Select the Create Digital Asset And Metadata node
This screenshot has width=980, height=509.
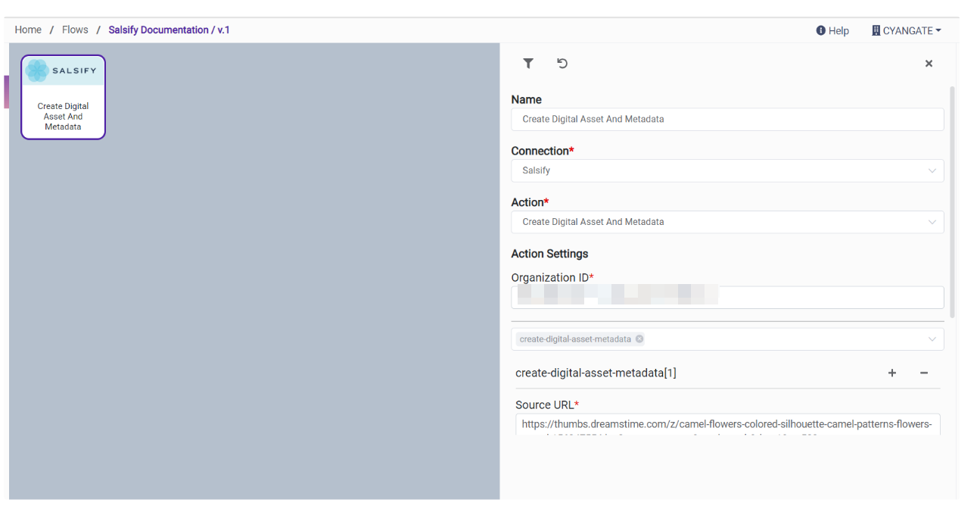tap(63, 116)
